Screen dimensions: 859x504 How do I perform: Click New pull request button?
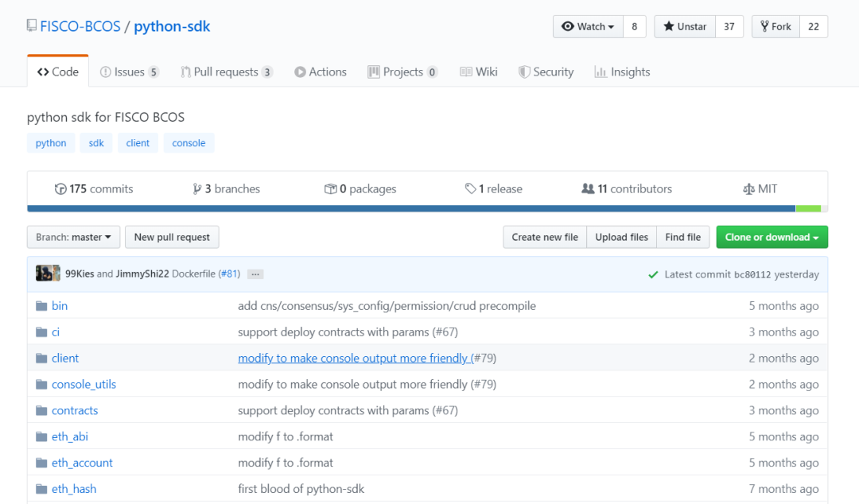pyautogui.click(x=172, y=237)
